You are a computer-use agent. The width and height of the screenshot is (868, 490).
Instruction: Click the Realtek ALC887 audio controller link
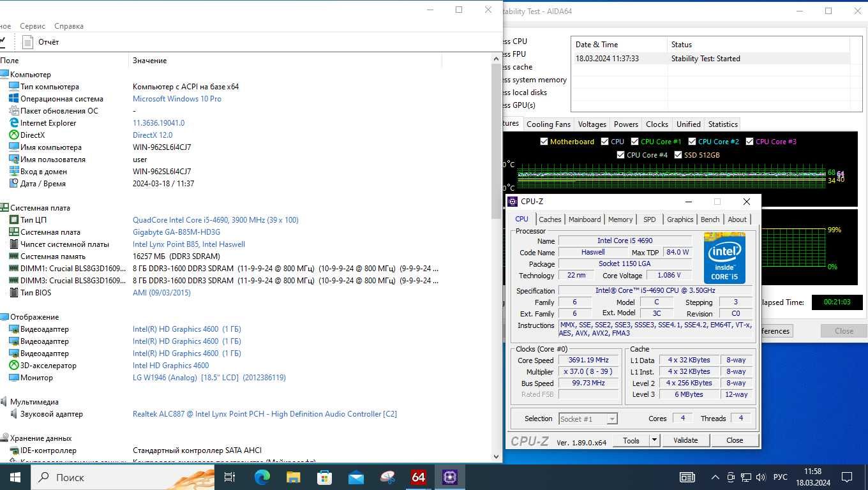[x=265, y=414]
